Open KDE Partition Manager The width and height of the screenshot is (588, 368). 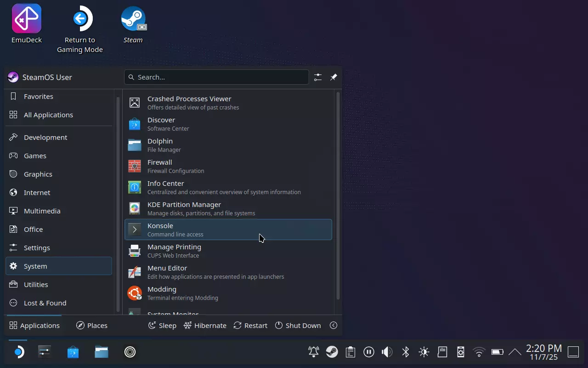click(228, 208)
